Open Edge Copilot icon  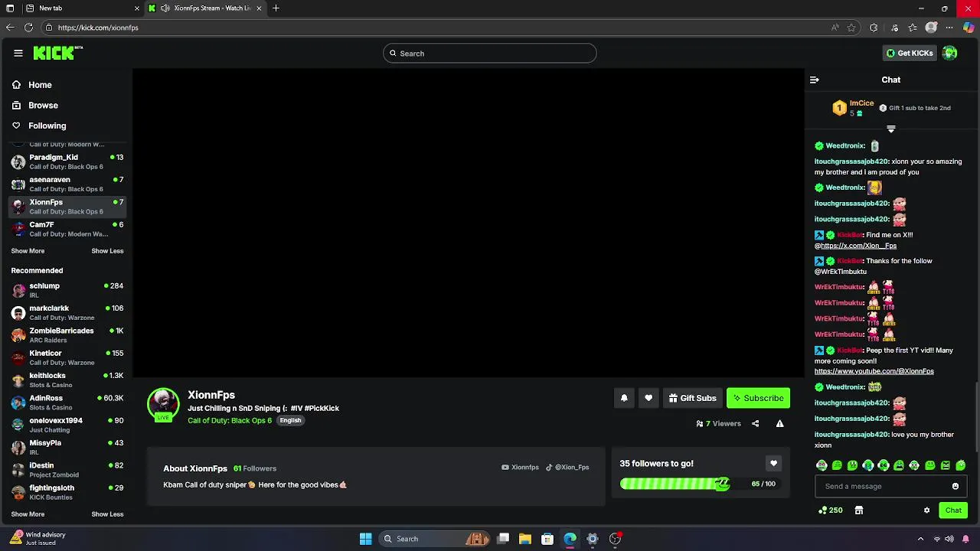tap(969, 28)
